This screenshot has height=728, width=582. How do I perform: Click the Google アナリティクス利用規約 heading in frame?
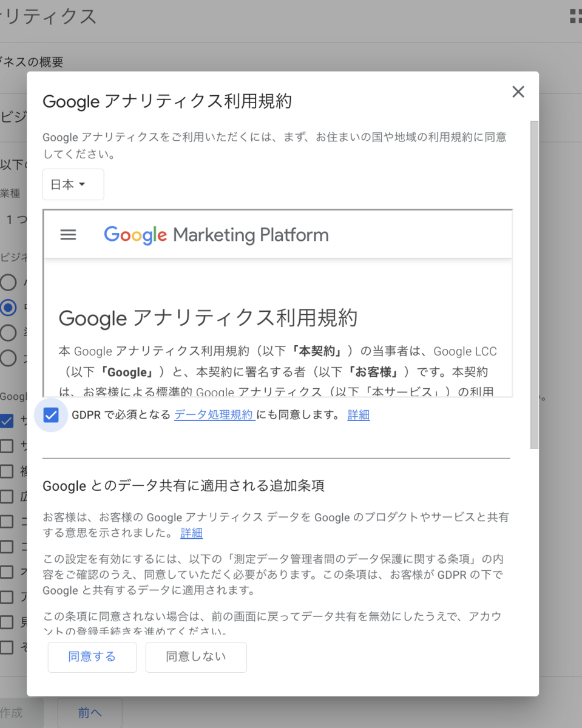[x=208, y=318]
